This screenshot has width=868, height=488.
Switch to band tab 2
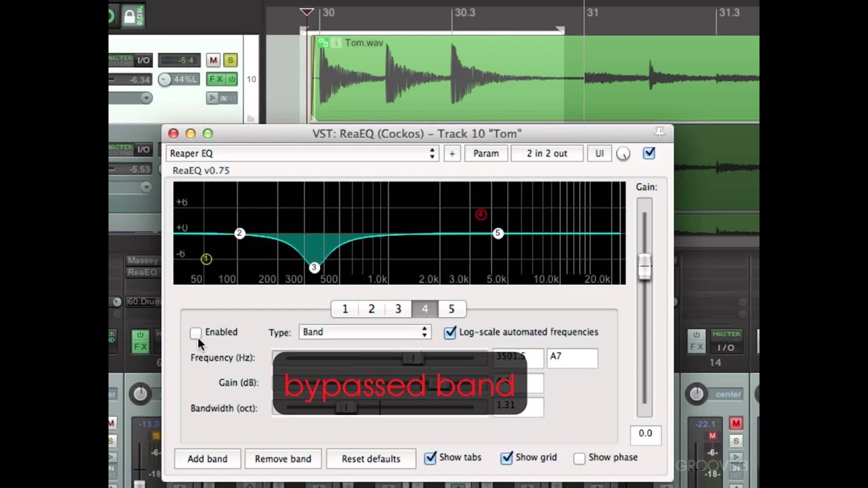click(x=372, y=309)
